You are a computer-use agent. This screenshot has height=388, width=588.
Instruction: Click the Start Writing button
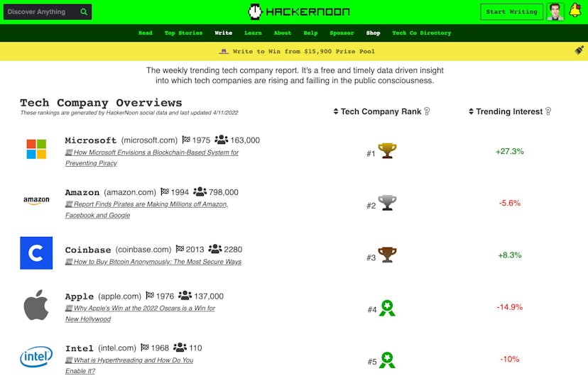(x=511, y=12)
